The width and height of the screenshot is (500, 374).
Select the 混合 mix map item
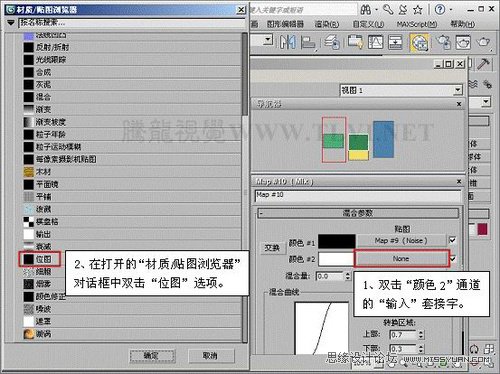tap(132, 97)
